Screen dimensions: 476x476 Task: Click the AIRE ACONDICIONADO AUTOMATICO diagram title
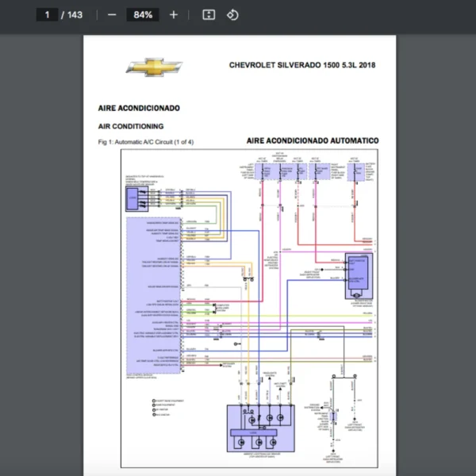pos(312,140)
